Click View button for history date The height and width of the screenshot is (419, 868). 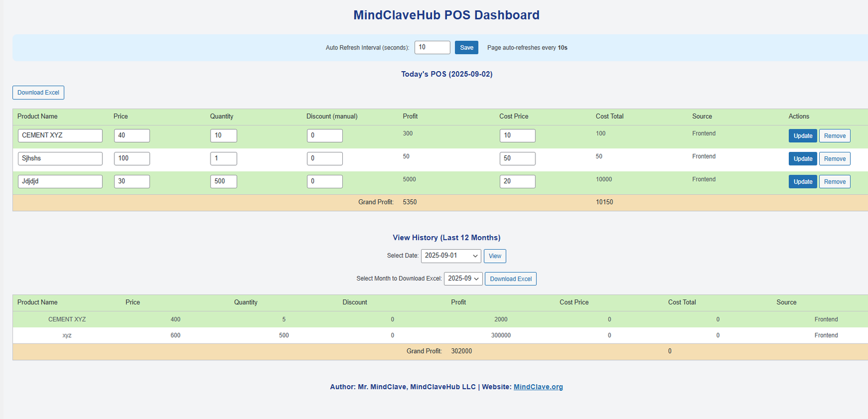[x=495, y=256]
